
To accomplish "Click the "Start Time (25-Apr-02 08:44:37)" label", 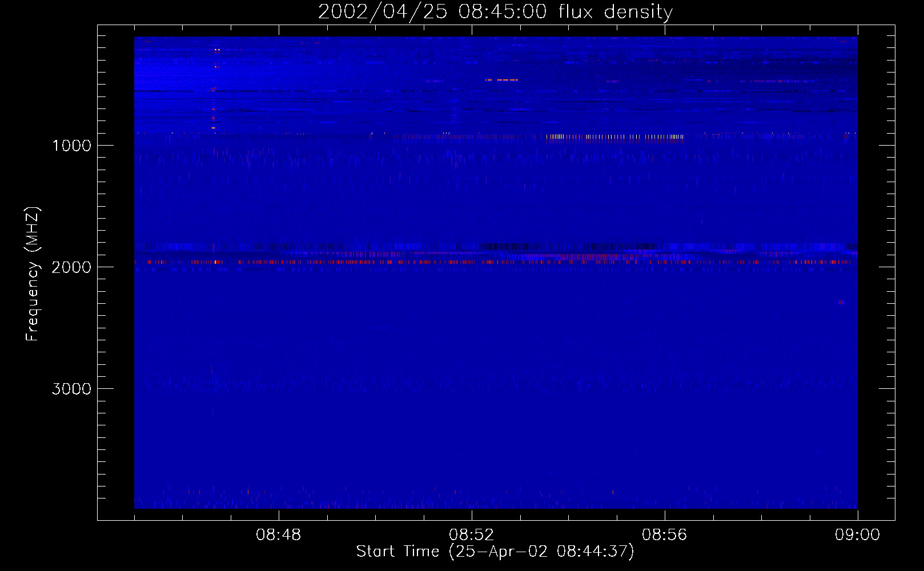I will click(x=495, y=552).
